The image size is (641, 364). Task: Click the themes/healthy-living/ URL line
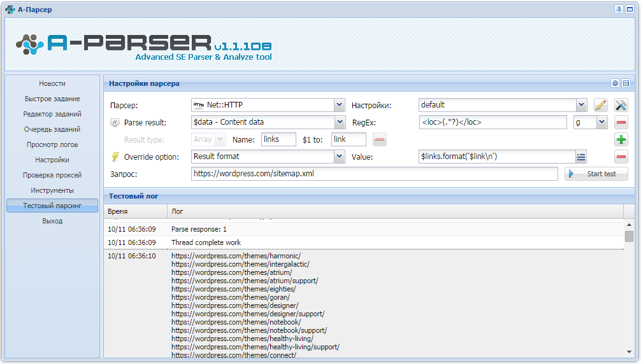click(242, 339)
